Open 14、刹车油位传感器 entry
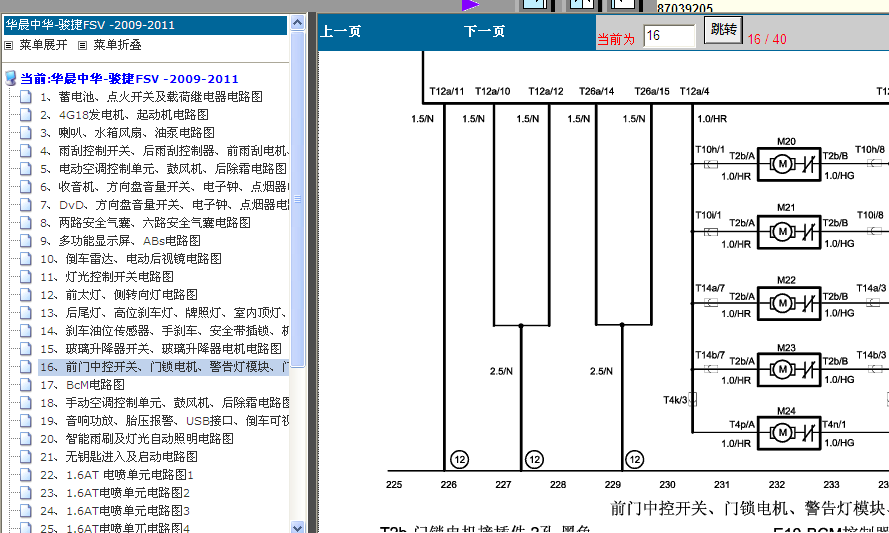 pos(164,331)
